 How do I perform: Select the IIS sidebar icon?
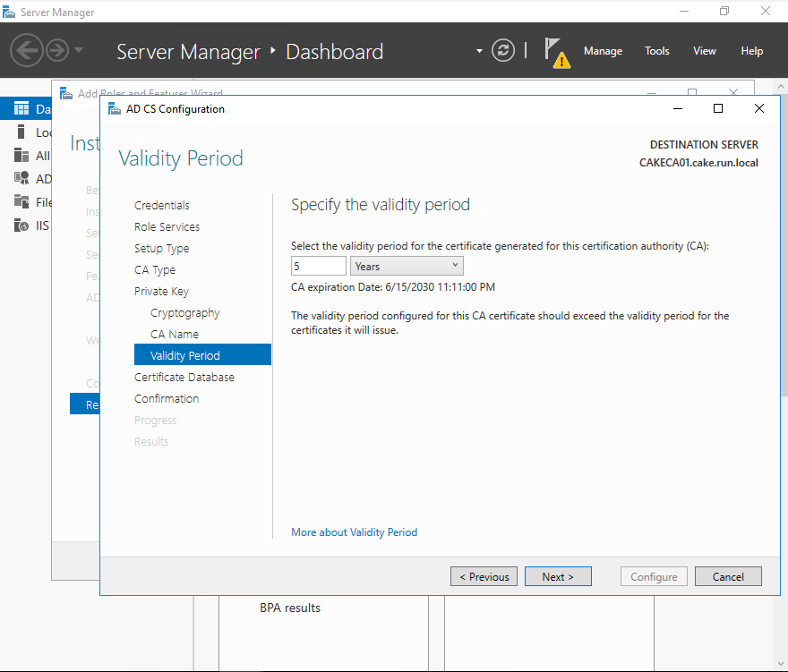(x=21, y=225)
